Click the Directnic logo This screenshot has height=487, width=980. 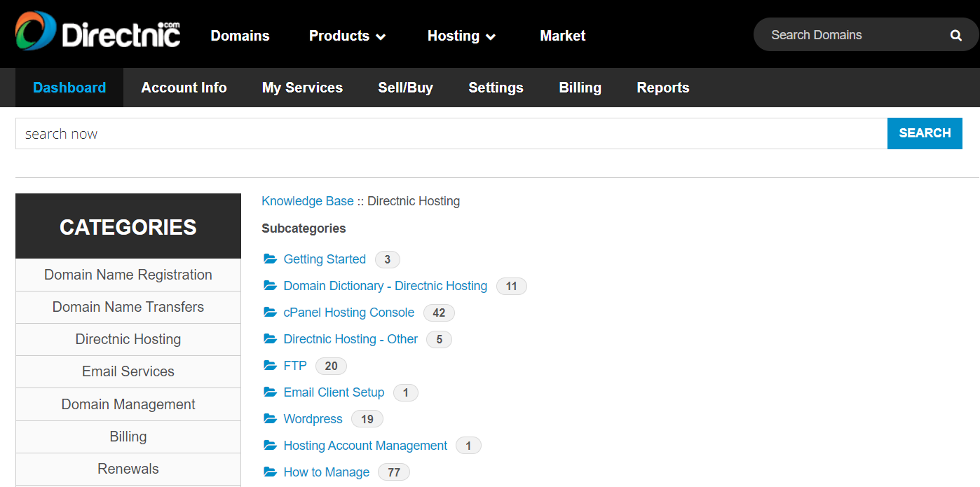point(98,32)
